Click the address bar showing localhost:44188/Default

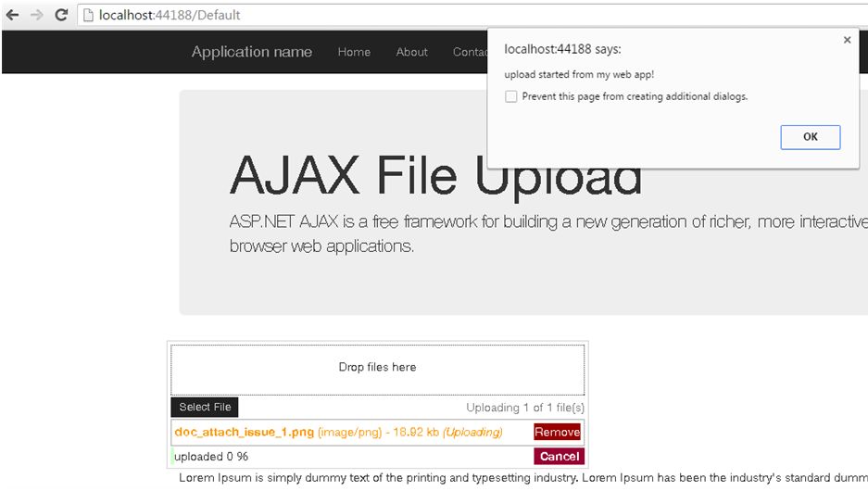pyautogui.click(x=473, y=15)
